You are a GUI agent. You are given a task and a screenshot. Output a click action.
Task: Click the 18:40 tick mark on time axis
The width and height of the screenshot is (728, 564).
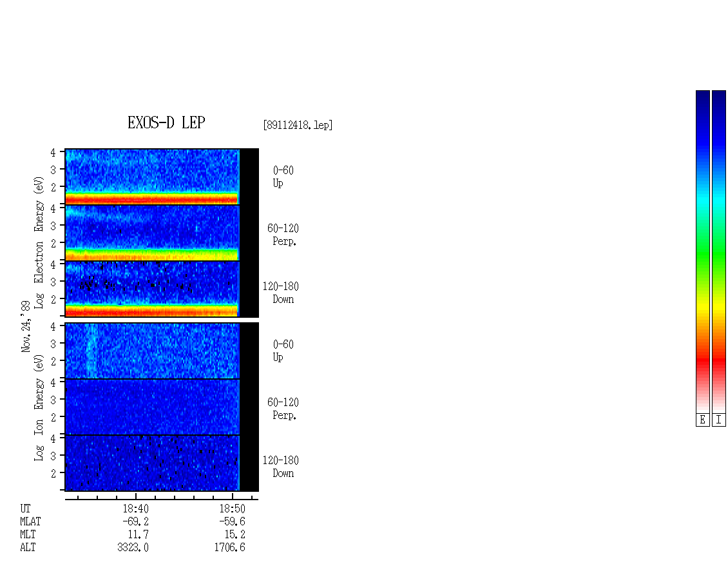[135, 496]
